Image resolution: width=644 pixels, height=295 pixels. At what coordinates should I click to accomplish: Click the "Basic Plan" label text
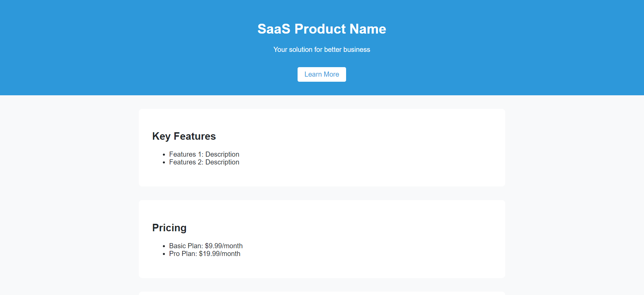[186, 246]
